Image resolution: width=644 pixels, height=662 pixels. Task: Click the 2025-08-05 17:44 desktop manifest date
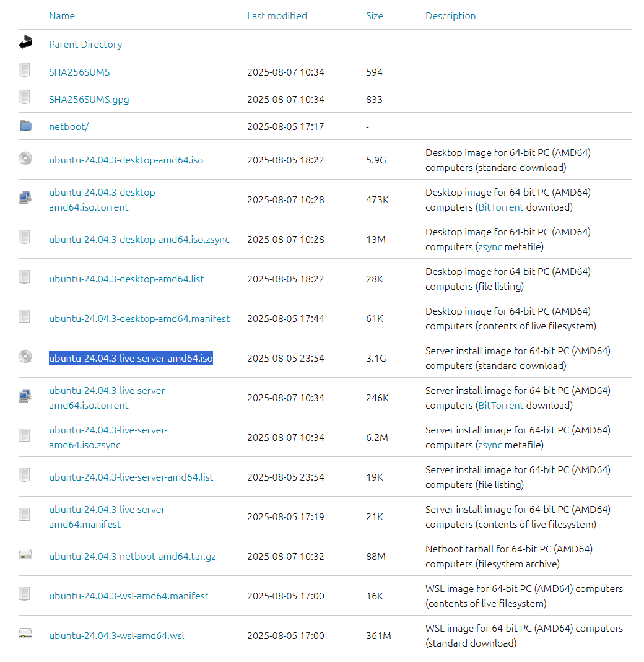(285, 319)
